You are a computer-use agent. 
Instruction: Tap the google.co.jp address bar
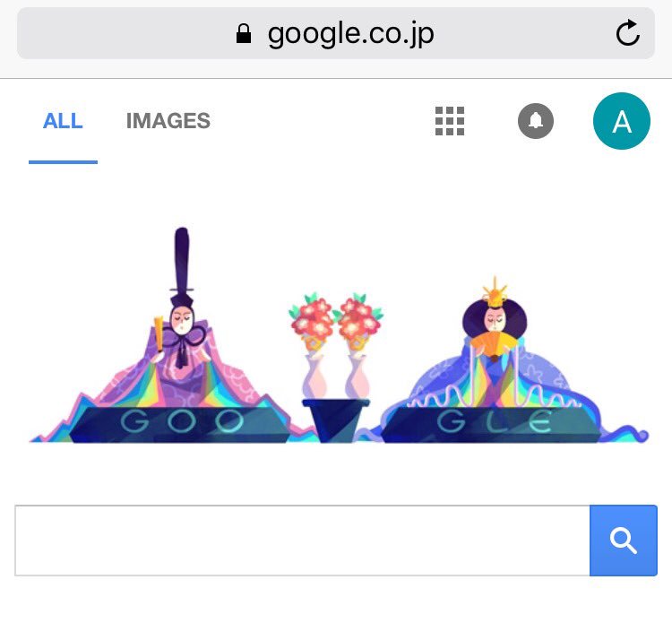point(336,33)
